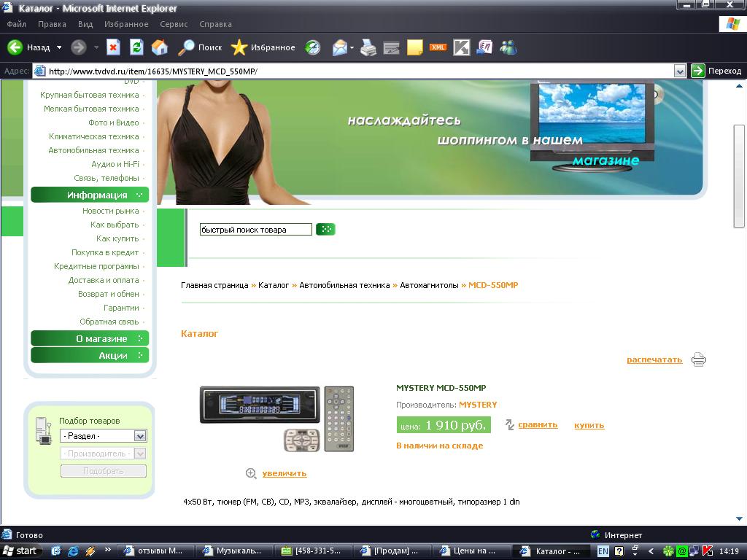Screen dimensions: 747x560
Task: Click the купить link
Action: pyautogui.click(x=589, y=425)
